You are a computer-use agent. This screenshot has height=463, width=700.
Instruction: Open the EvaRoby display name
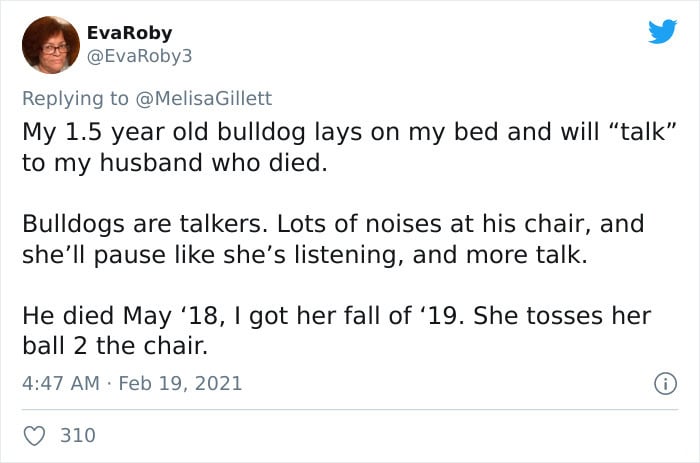(x=129, y=33)
